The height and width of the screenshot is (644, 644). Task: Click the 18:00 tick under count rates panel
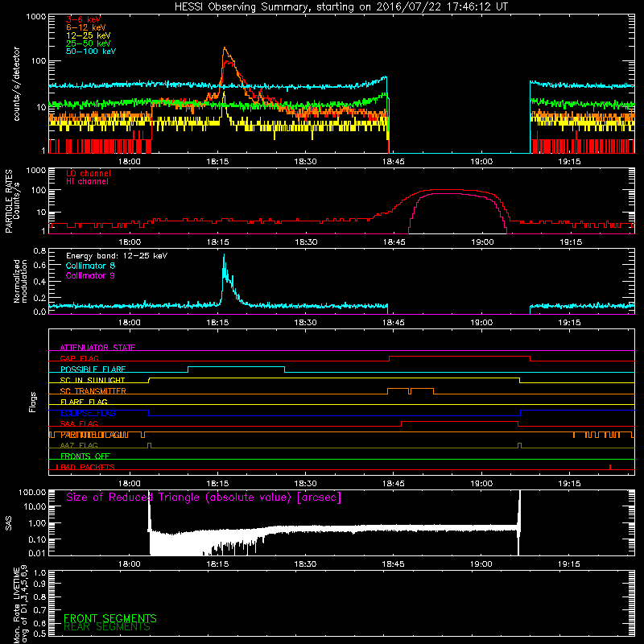[130, 162]
